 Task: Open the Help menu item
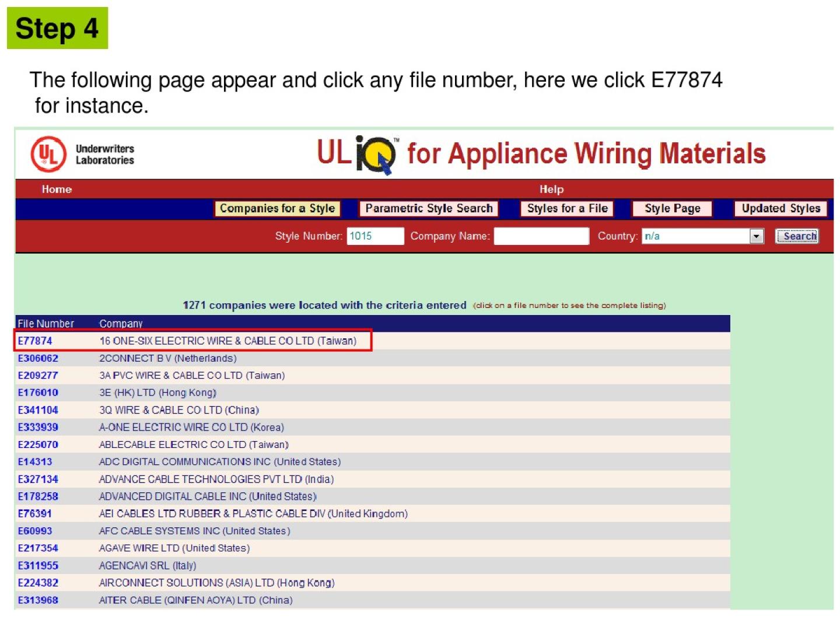tap(551, 189)
